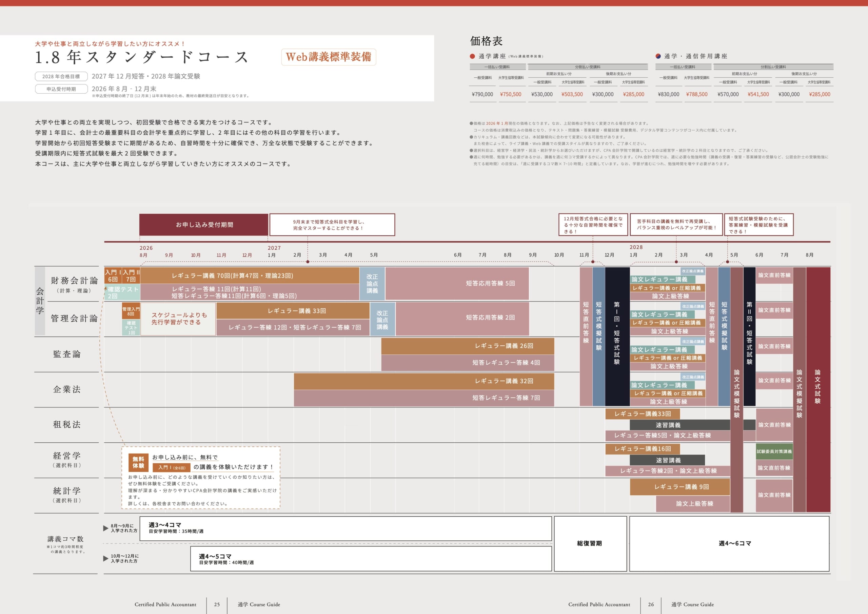Viewport: 868px width, 614px height.
Task: Click the 第Ⅱ回・短答式試験 vertical bar
Action: point(749,336)
